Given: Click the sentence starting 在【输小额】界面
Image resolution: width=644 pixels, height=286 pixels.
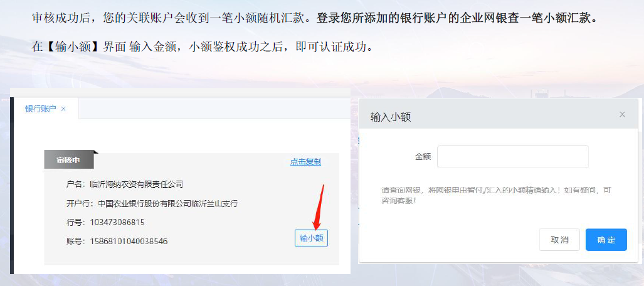Looking at the screenshot, I should 202,46.
